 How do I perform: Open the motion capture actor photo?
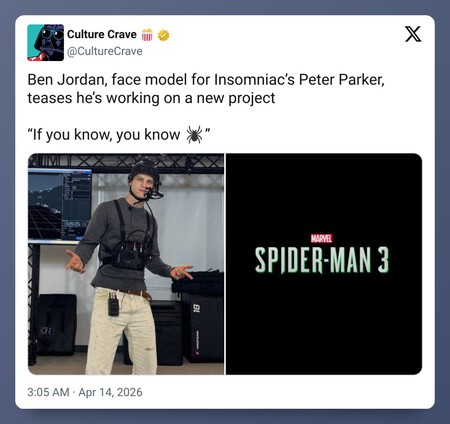pos(126,264)
